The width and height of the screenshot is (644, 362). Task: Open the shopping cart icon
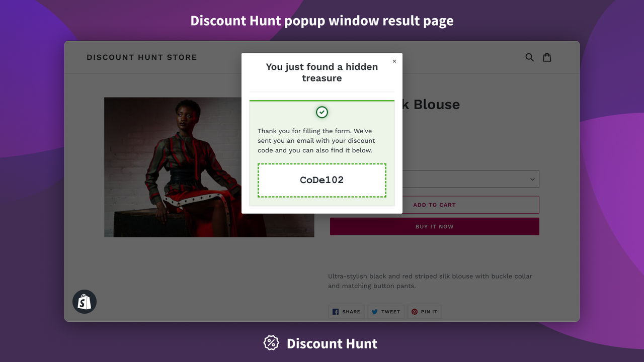pos(547,57)
